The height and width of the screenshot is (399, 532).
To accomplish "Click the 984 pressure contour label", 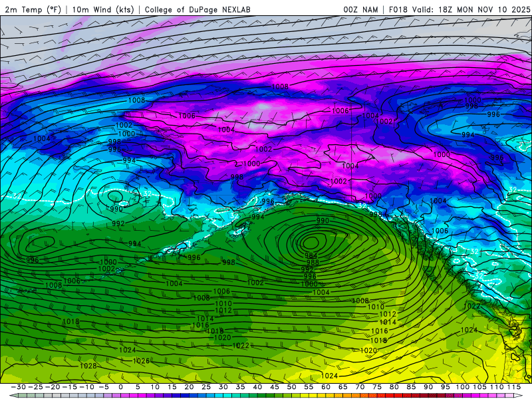I will coord(311,255).
